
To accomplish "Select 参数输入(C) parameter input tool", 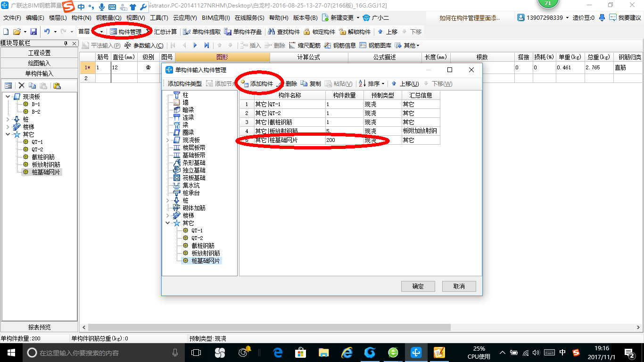I will pos(143,45).
